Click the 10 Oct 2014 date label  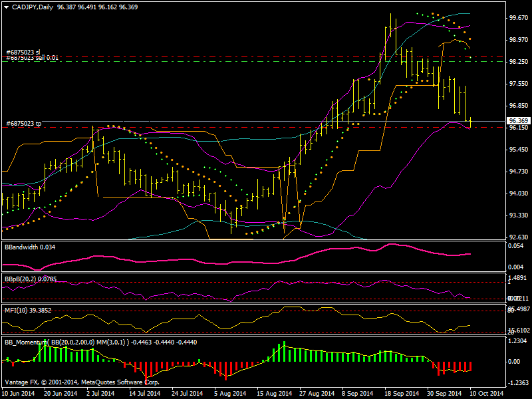[487, 393]
